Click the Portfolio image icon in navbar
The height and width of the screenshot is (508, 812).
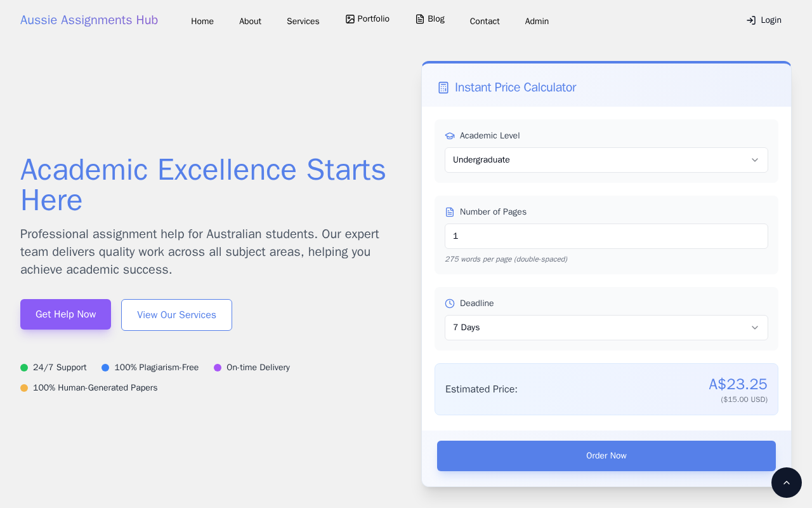coord(350,19)
